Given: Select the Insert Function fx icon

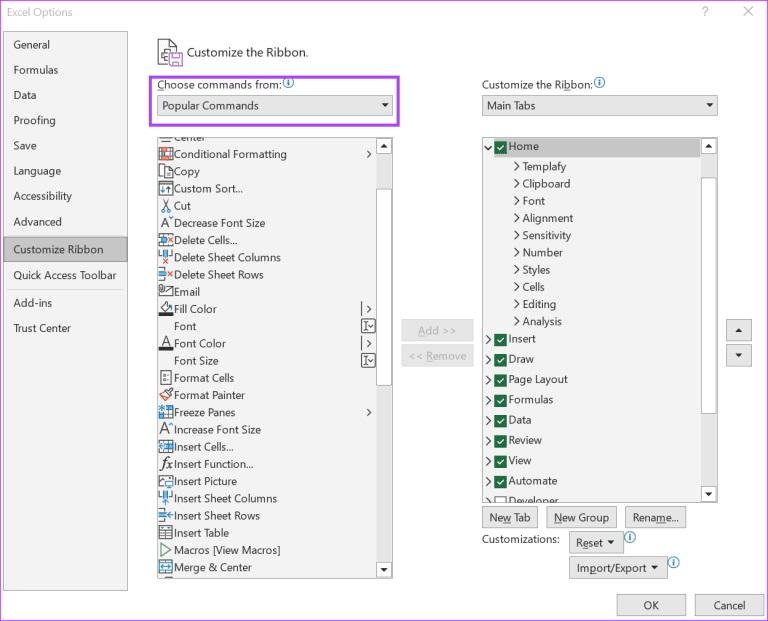Looking at the screenshot, I should point(166,464).
